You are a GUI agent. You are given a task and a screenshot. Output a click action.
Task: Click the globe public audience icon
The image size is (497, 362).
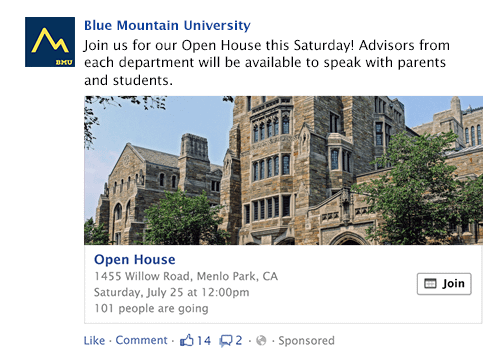pyautogui.click(x=261, y=341)
